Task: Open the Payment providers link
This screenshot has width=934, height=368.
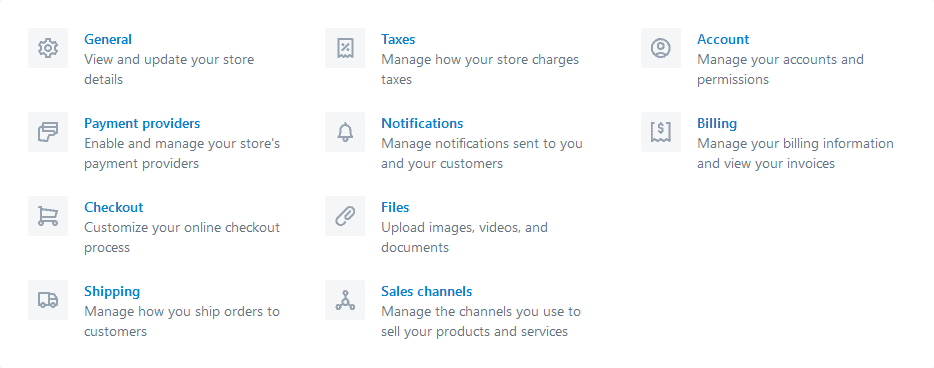Action: (x=142, y=123)
